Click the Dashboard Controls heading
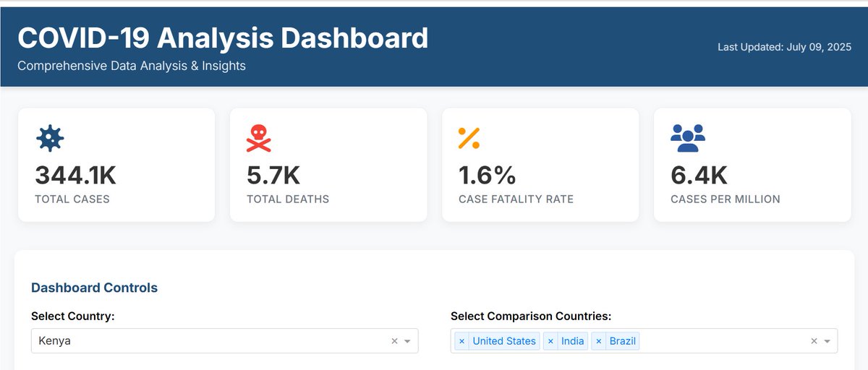Viewport: 868px width, 370px height. 94,288
